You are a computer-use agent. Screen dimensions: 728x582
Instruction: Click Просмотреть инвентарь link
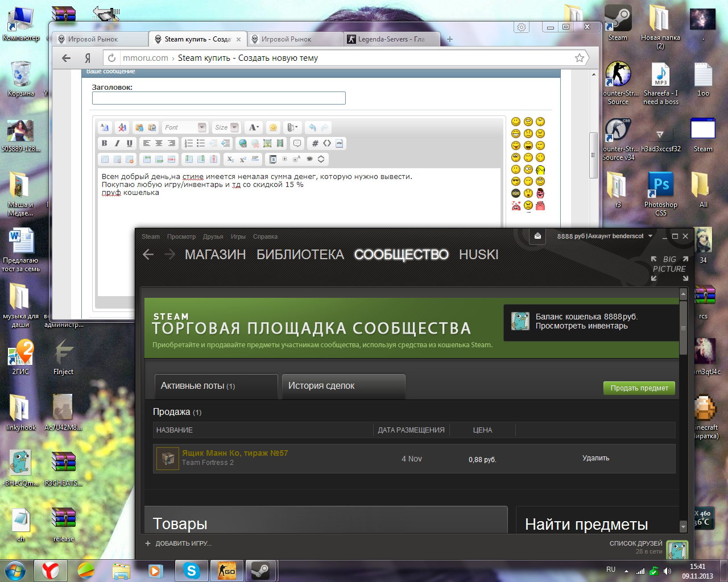click(581, 326)
